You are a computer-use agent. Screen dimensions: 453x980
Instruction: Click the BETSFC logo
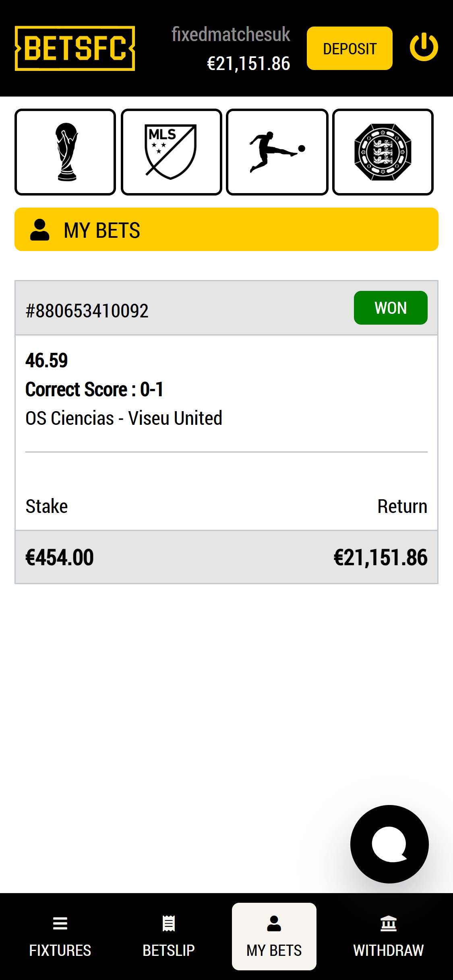[x=75, y=48]
